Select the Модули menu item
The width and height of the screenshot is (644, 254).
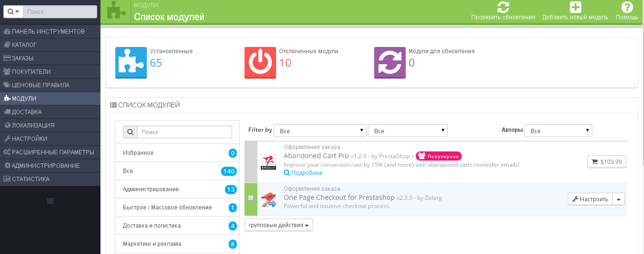pyautogui.click(x=50, y=99)
